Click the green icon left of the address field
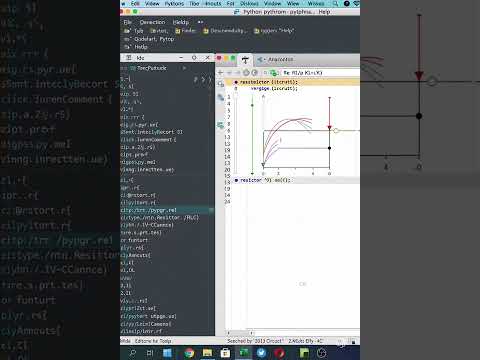The height and width of the screenshot is (360, 480). [274, 73]
